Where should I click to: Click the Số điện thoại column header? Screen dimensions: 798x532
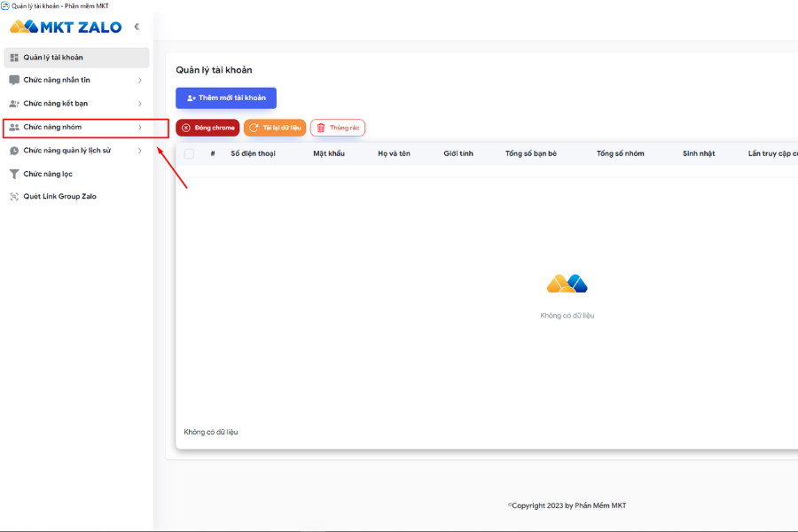(253, 153)
